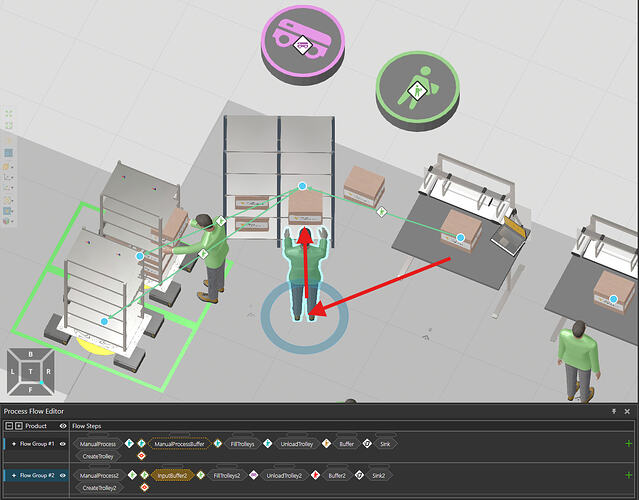Select the UnloadTrolley flow step
Screen dimensions: 639x500
pos(297,444)
